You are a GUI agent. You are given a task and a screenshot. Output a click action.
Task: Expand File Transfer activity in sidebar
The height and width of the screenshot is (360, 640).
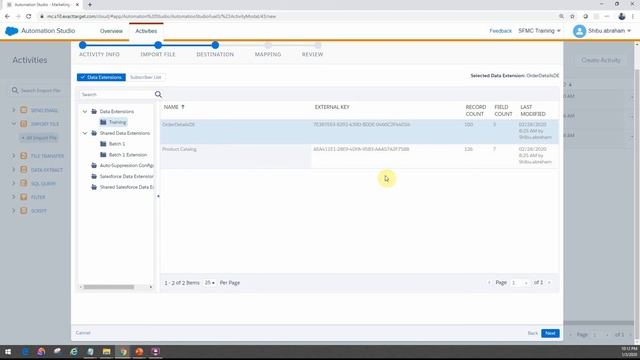13,156
